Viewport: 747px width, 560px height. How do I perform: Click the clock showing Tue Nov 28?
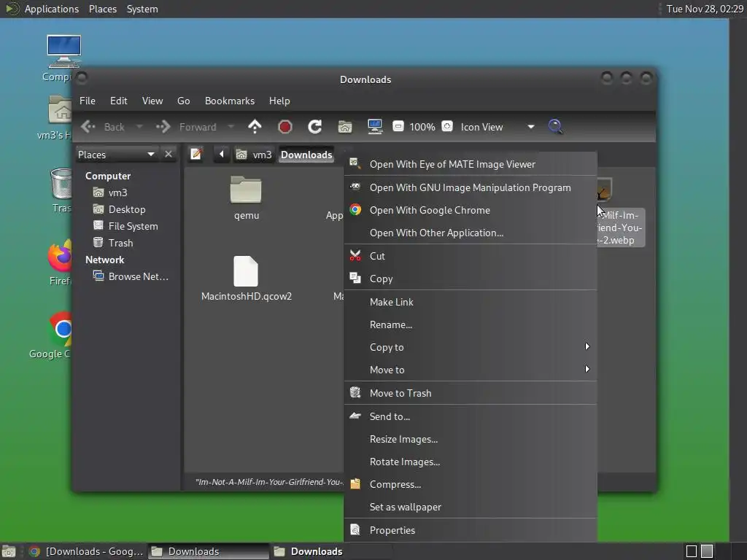(x=705, y=9)
